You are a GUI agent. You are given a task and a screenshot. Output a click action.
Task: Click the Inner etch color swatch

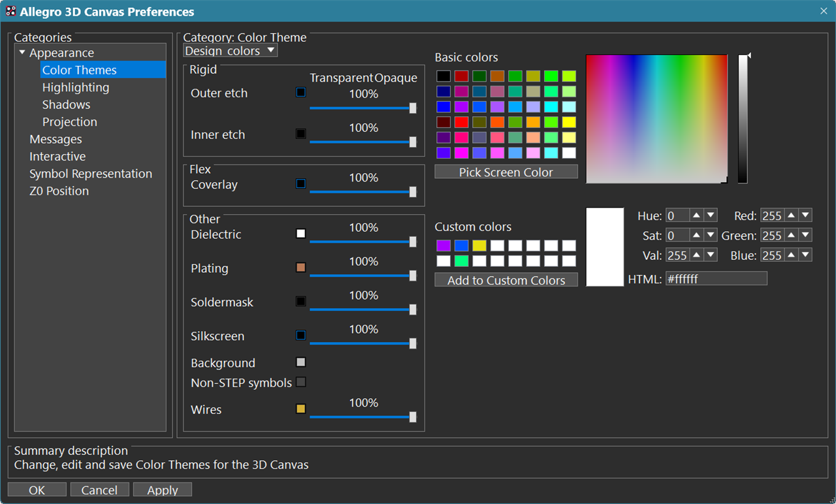coord(300,134)
